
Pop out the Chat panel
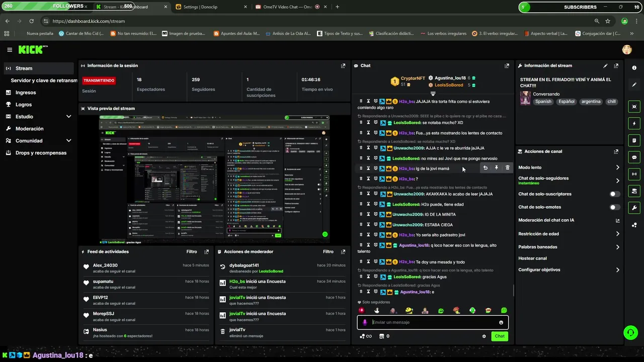[507, 66]
